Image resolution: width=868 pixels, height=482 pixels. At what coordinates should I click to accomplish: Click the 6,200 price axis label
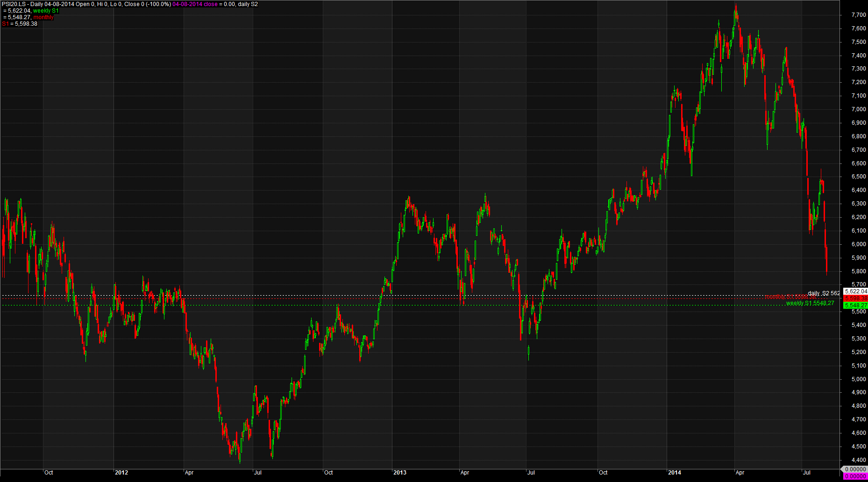pos(859,217)
